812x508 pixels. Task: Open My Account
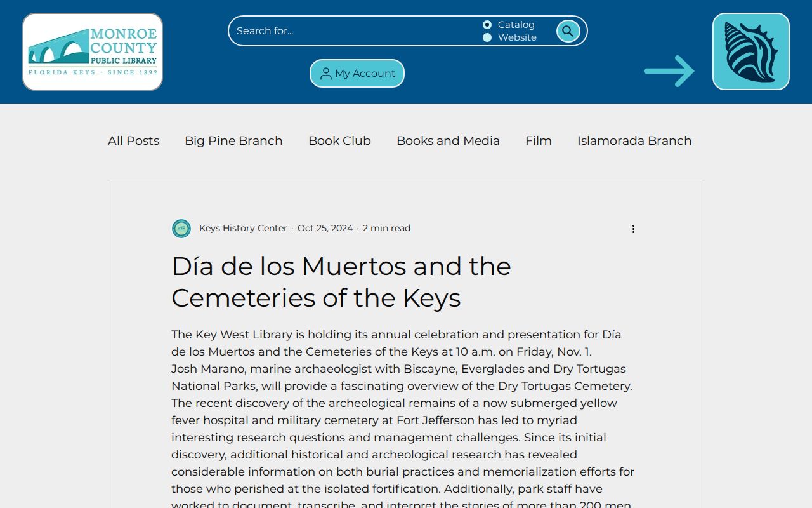click(357, 74)
